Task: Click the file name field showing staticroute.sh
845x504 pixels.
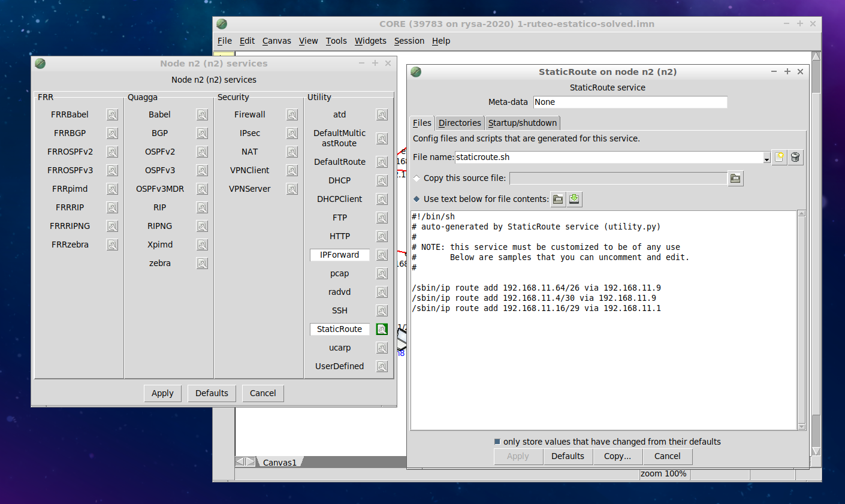Action: coord(608,157)
